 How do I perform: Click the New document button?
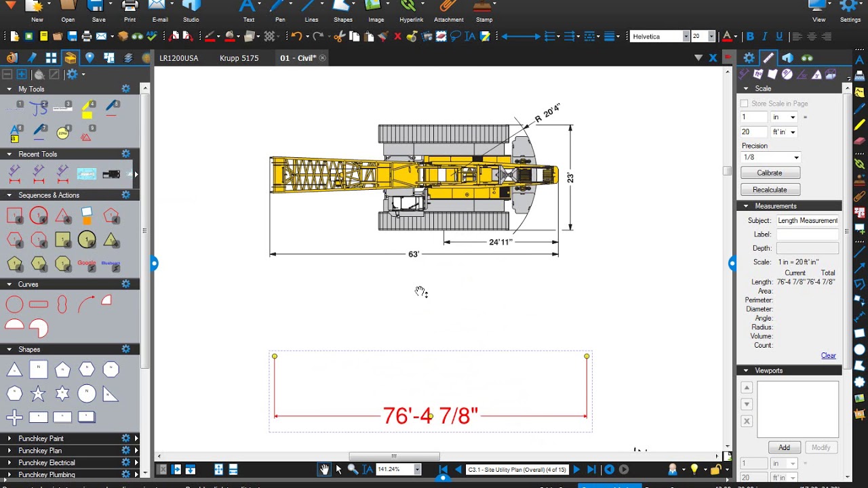(37, 12)
